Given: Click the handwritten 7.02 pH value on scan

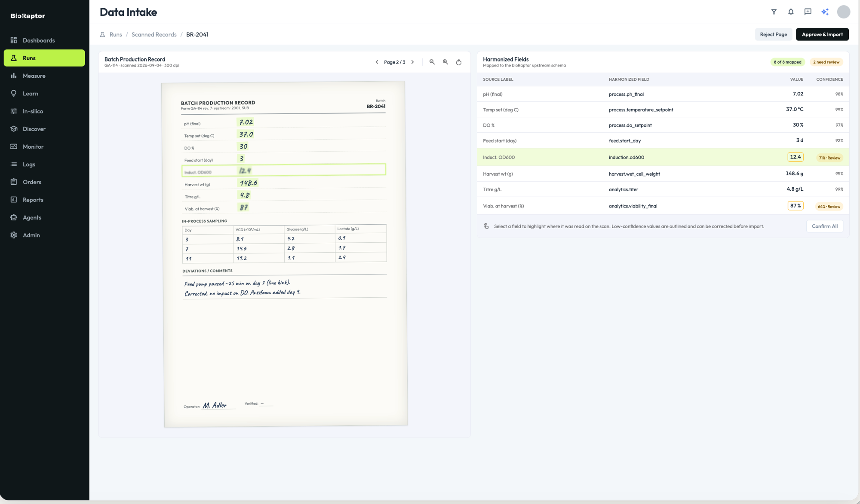Looking at the screenshot, I should click(245, 122).
